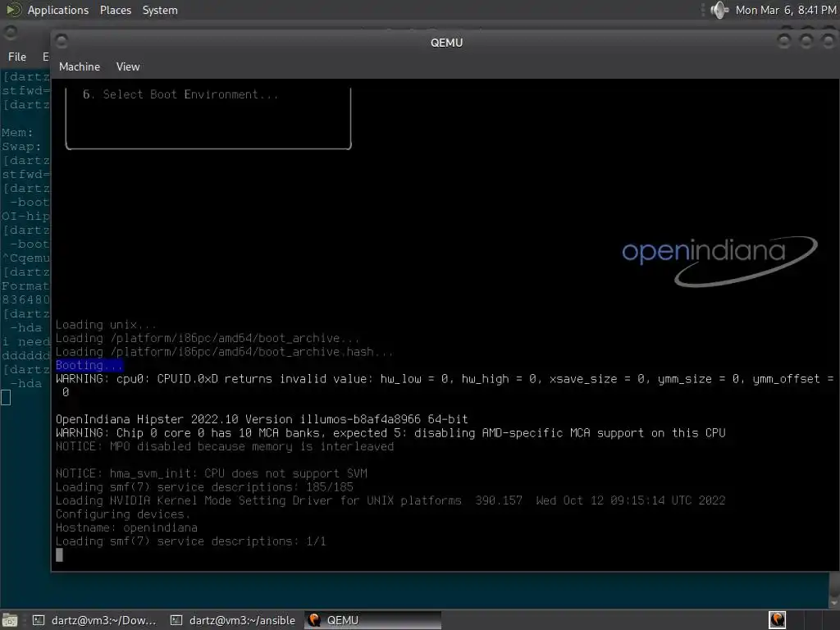Click the 'Loading unix...' line
Screen dimensions: 840x630
106,325
